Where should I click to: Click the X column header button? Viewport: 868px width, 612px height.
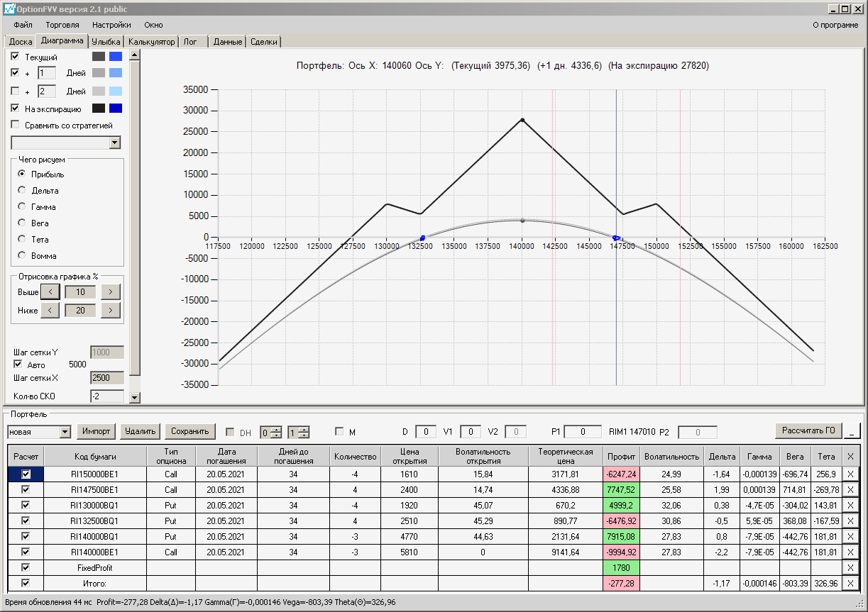(850, 457)
